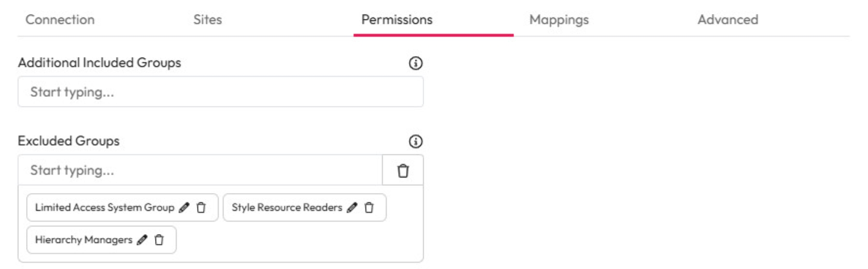Open the Connection tab
Viewport: 868px width, 269px height.
[60, 20]
